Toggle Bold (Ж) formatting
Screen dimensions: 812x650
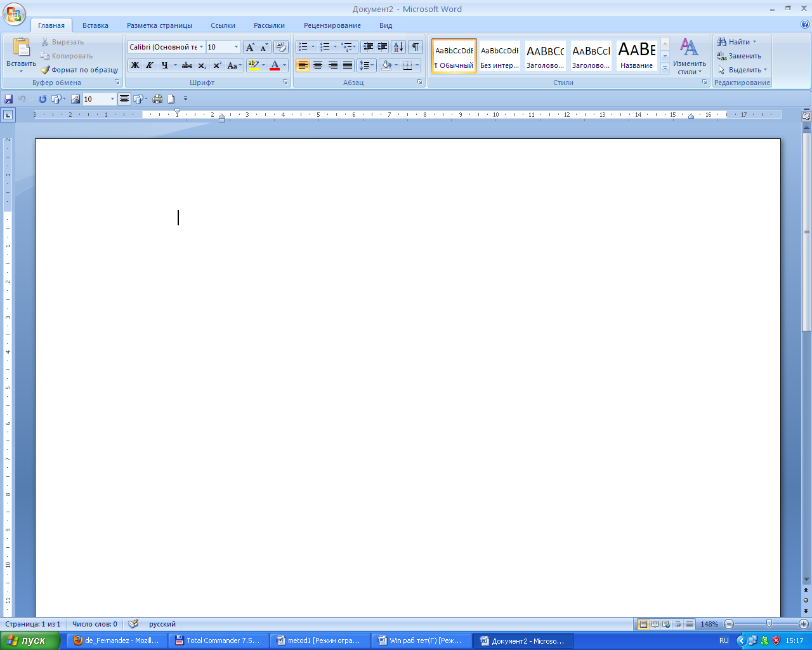click(x=134, y=65)
